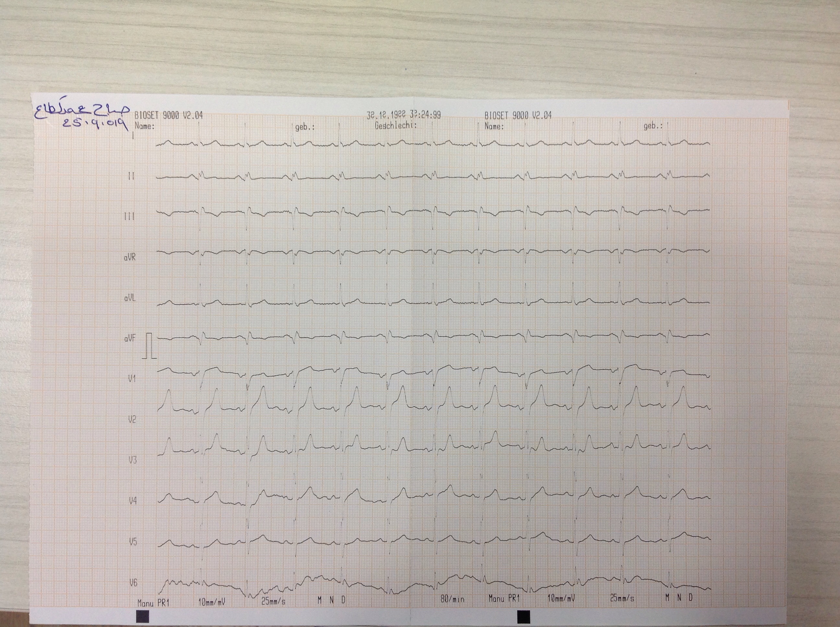This screenshot has height=627, width=840.
Task: Click the calibration pulse symbol beside aVF
Action: 149,346
